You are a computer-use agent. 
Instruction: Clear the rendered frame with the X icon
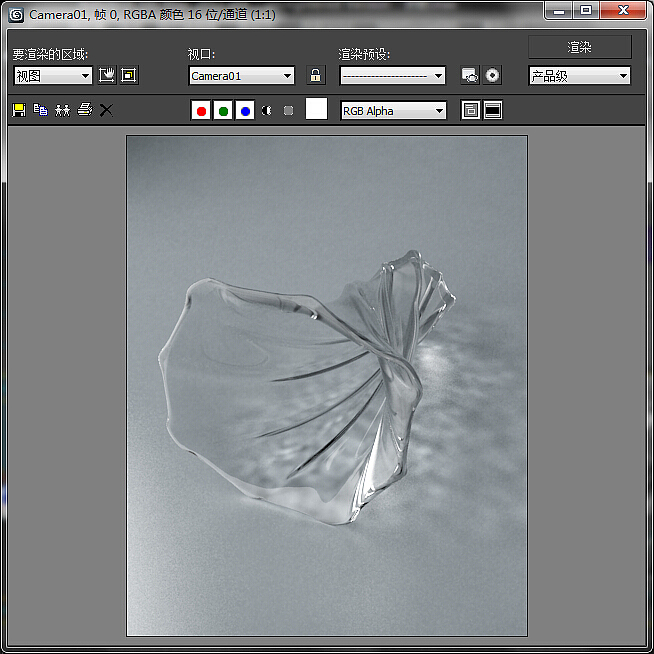(106, 111)
